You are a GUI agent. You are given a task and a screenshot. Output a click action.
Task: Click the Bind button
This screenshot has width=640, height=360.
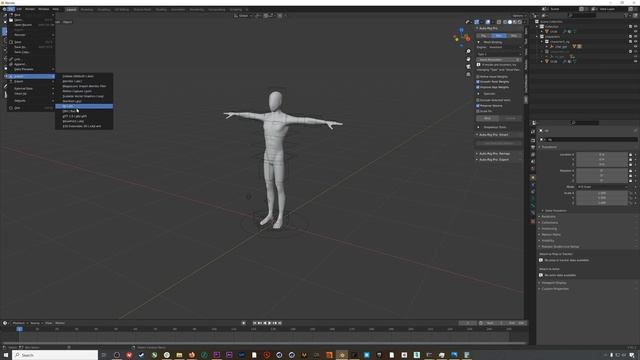coord(487,118)
